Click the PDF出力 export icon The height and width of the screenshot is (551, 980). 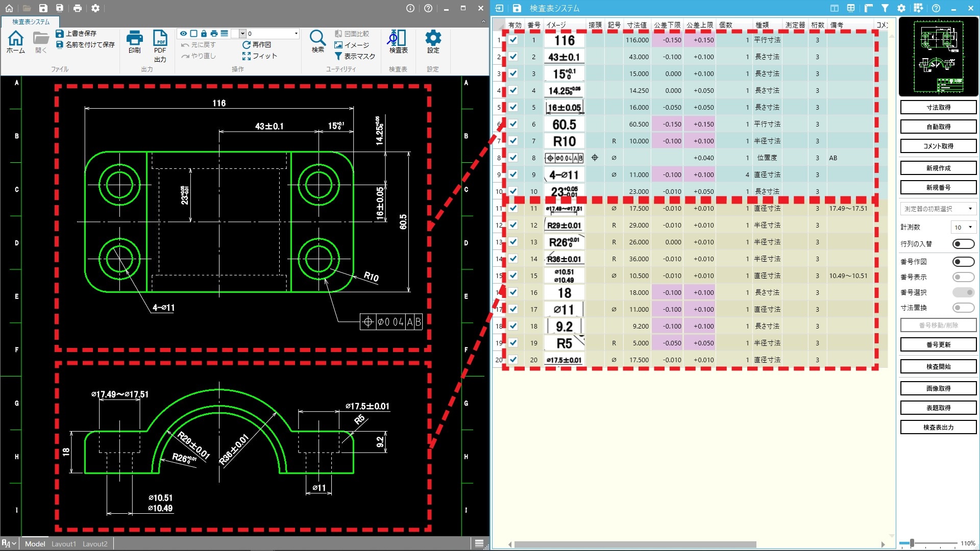click(160, 39)
